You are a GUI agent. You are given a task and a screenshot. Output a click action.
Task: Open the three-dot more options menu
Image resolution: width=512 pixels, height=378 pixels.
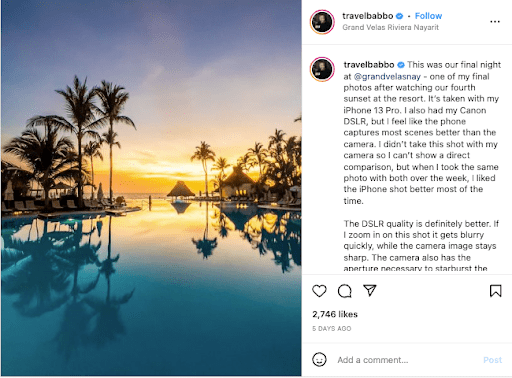495,22
